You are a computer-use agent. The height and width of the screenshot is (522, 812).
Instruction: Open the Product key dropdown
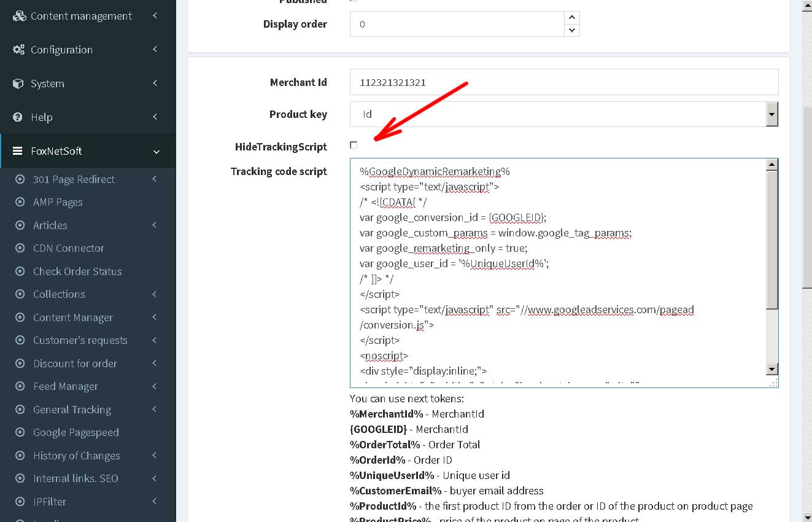coord(772,114)
